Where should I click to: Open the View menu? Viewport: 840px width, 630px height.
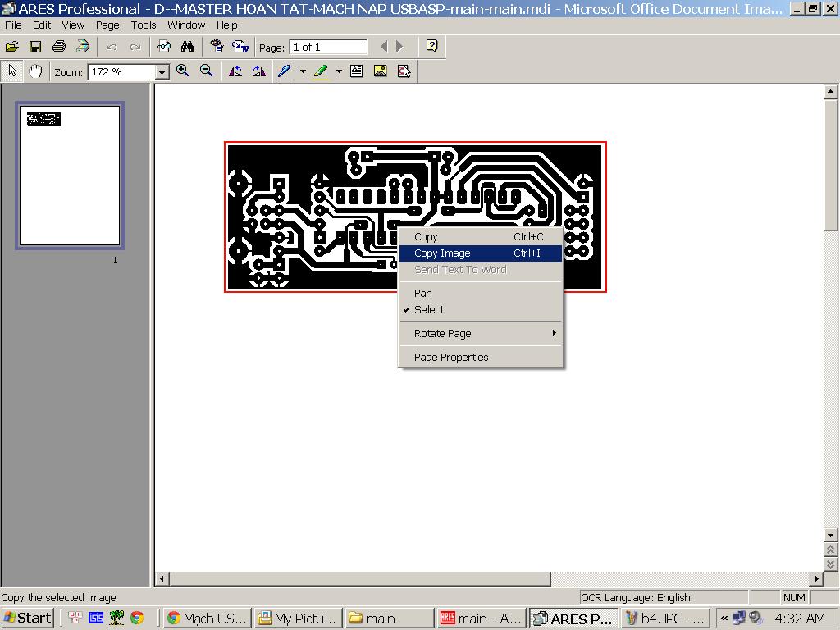pyautogui.click(x=73, y=25)
